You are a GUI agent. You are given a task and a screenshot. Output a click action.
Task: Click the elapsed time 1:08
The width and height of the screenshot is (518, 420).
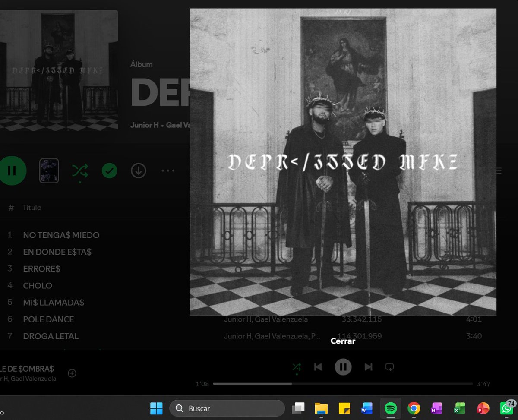202,384
